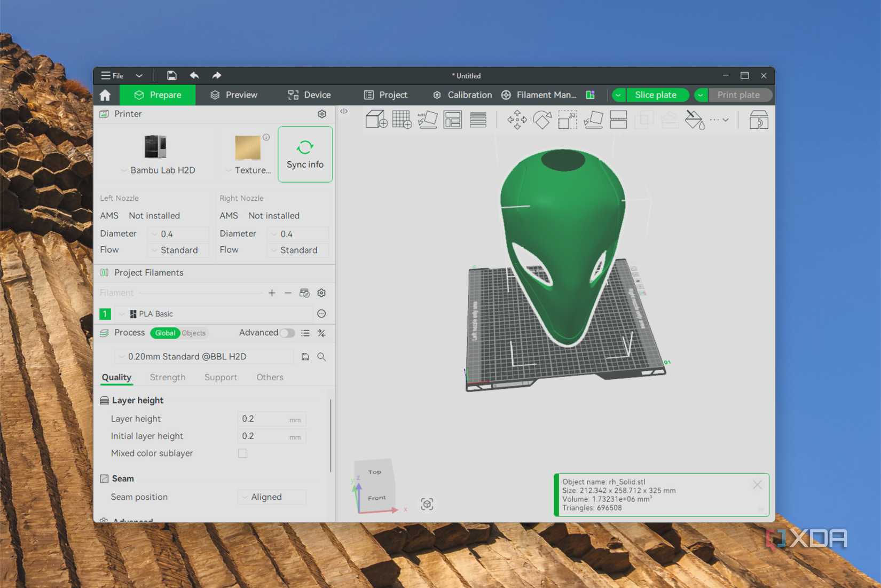This screenshot has width=881, height=588.
Task: Search process settings magnifier icon
Action: tap(321, 357)
